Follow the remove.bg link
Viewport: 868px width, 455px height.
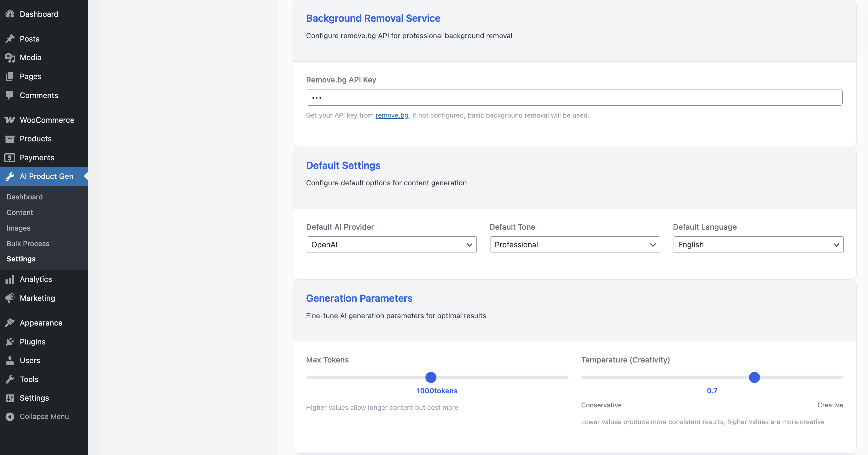tap(392, 115)
